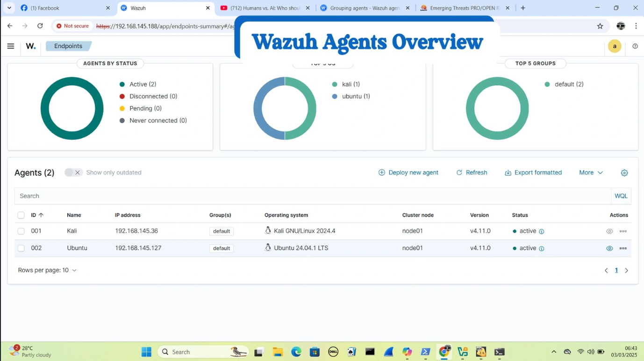Bookmark this page with the star icon
This screenshot has width=644, height=361.
(600, 26)
